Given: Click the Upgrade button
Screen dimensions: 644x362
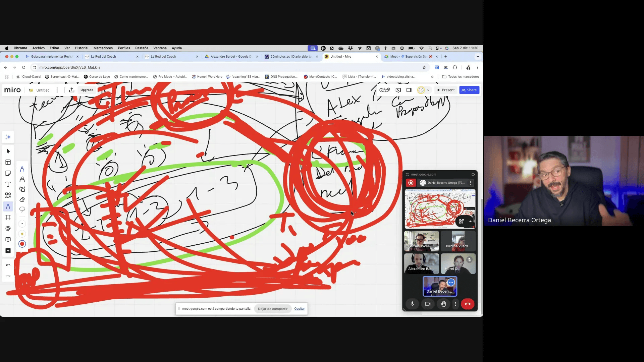Looking at the screenshot, I should tap(87, 90).
